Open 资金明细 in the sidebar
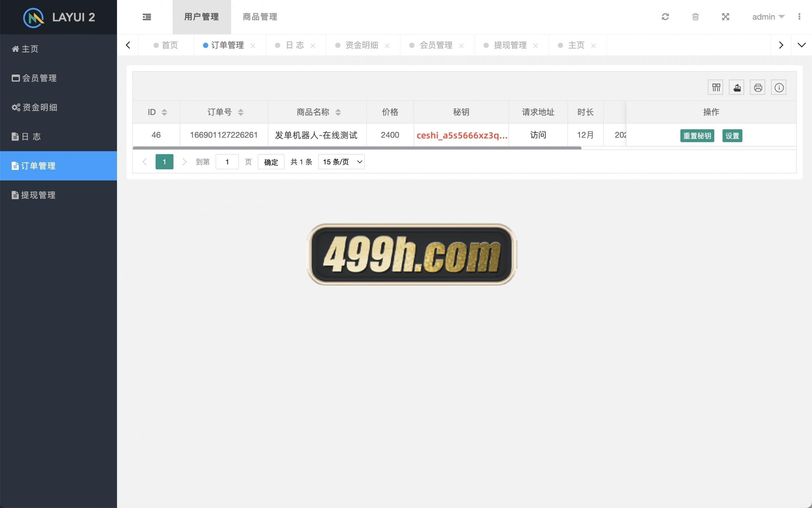The width and height of the screenshot is (812, 508). (58, 107)
